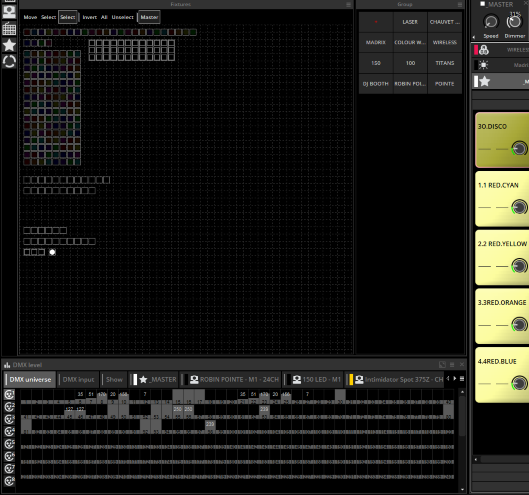Viewport: 529px width, 495px height.
Task: Toggle the outlined Select mode button
Action: [x=68, y=17]
